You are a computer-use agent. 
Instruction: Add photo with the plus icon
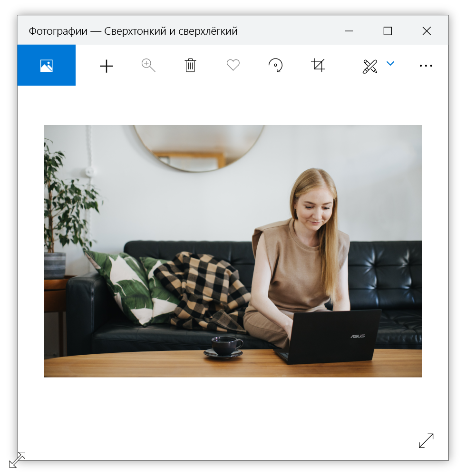coord(107,66)
